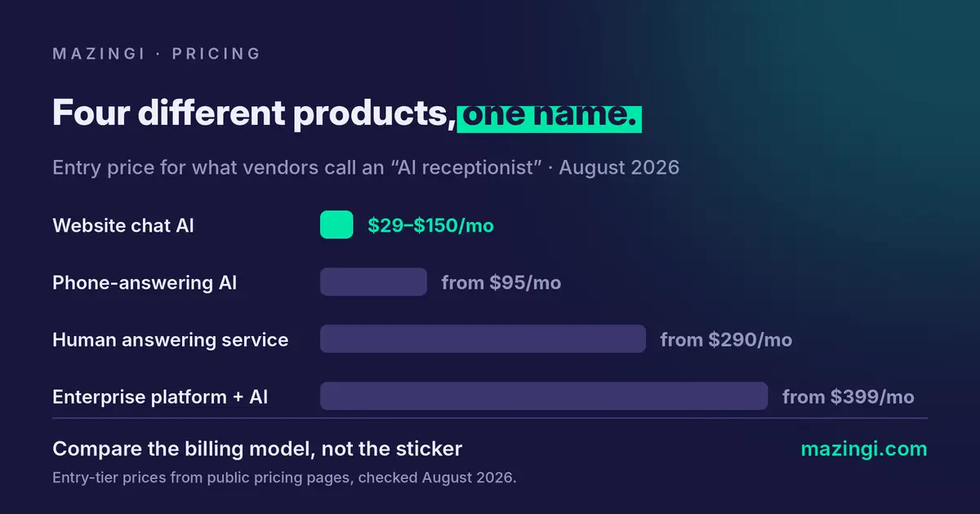This screenshot has width=980, height=514.
Task: Click the Phone-answering AI price bar
Action: (x=373, y=282)
